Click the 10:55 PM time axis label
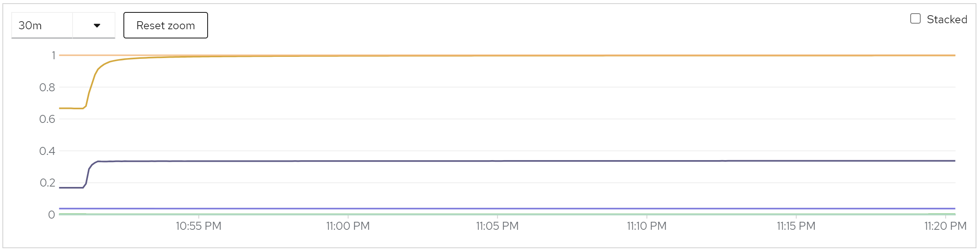The image size is (980, 251). 198,226
